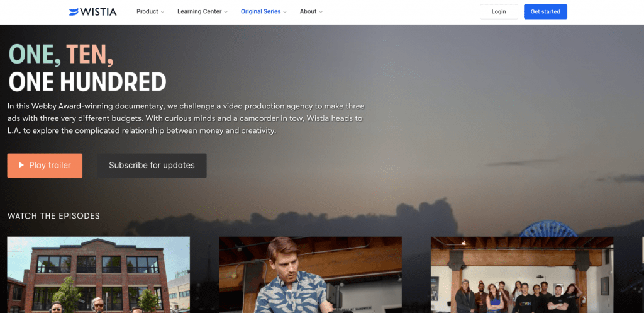This screenshot has width=644, height=313.
Task: Expand the About dropdown chevron
Action: tap(321, 12)
